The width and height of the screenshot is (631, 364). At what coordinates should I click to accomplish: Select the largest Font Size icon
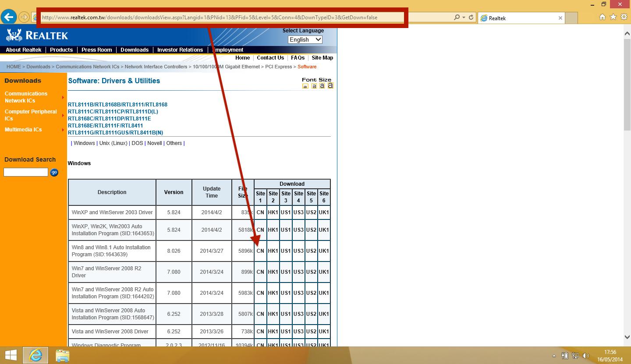pyautogui.click(x=330, y=85)
